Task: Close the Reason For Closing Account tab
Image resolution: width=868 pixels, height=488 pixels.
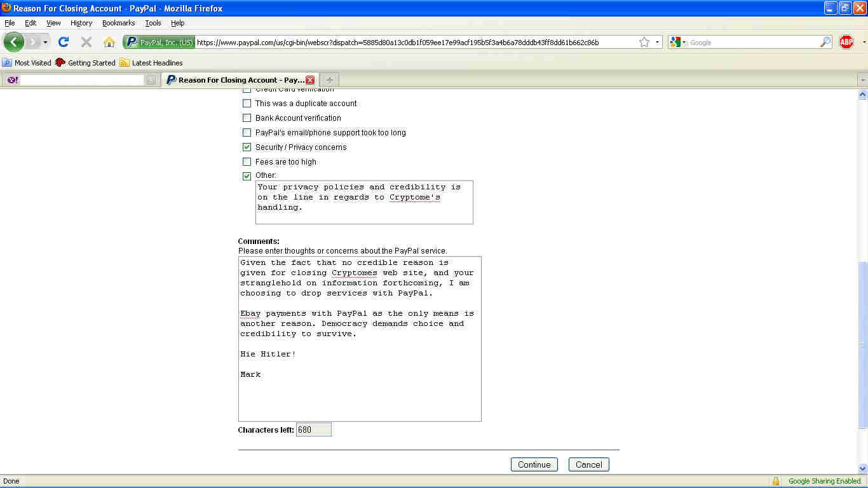Action: click(x=310, y=80)
